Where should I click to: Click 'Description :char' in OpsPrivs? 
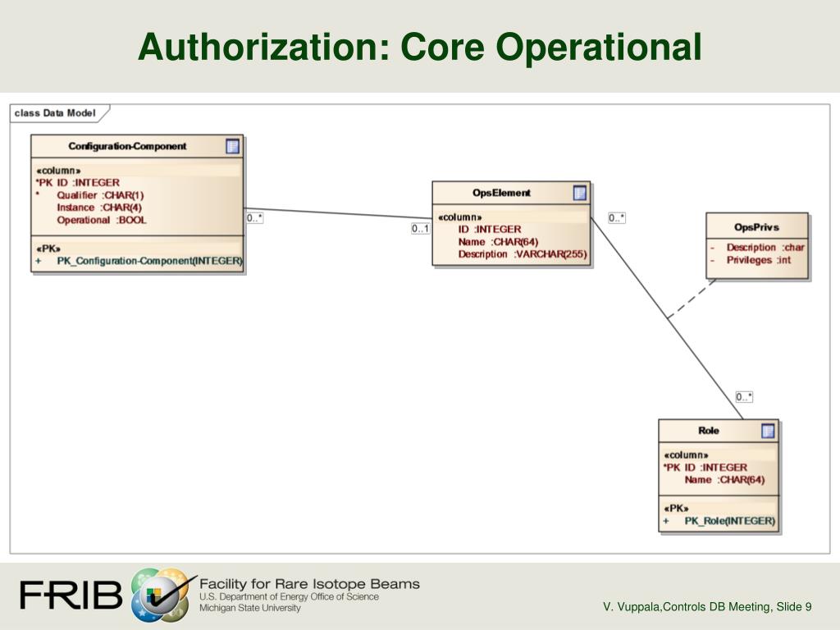point(765,247)
